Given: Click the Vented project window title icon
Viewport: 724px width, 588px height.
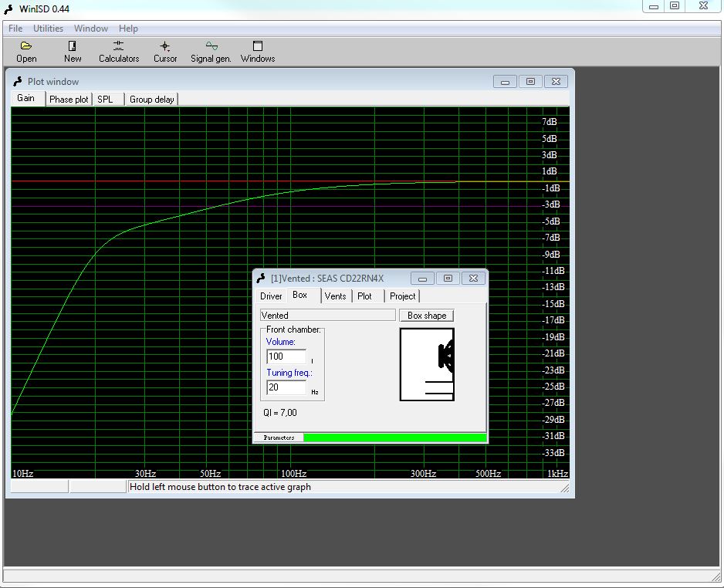Looking at the screenshot, I should (x=261, y=279).
